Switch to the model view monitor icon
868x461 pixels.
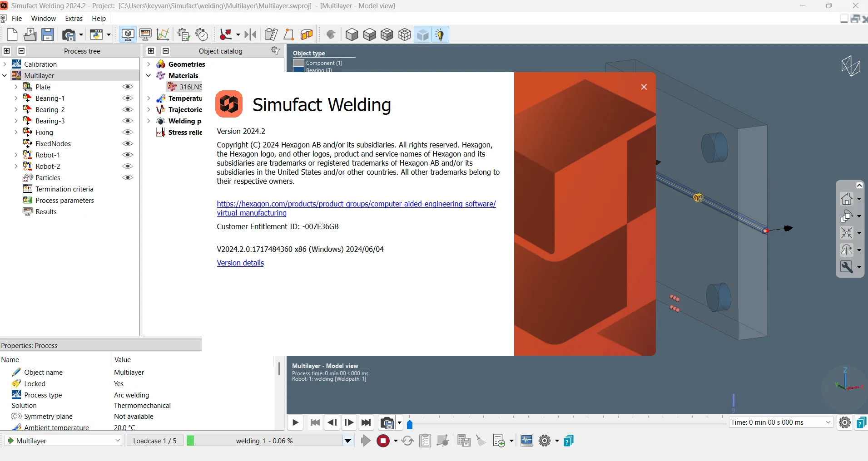pos(128,34)
